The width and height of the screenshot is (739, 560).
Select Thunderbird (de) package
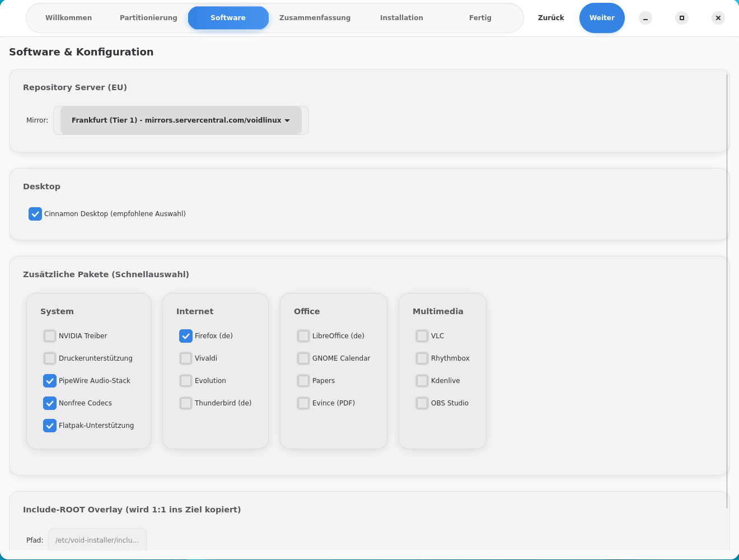(x=186, y=403)
